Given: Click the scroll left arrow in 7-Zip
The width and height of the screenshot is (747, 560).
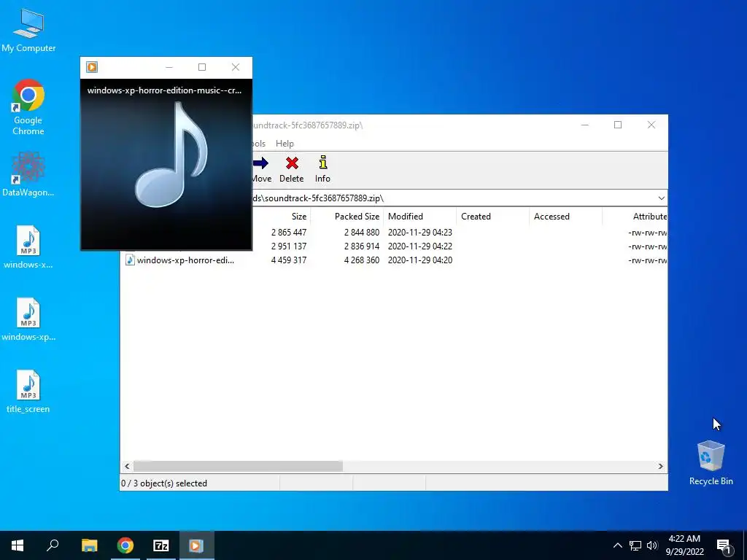Looking at the screenshot, I should pyautogui.click(x=127, y=466).
